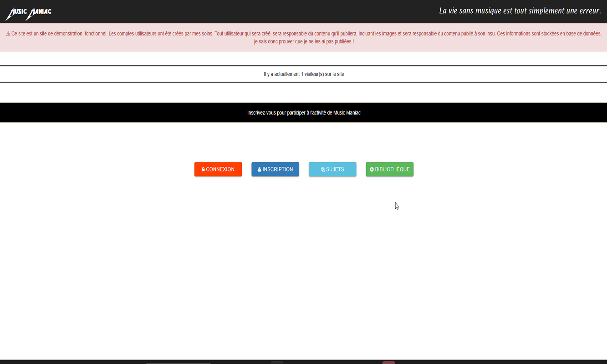Click the striped icon beside Sujets
The image size is (607, 364).
tap(323, 169)
